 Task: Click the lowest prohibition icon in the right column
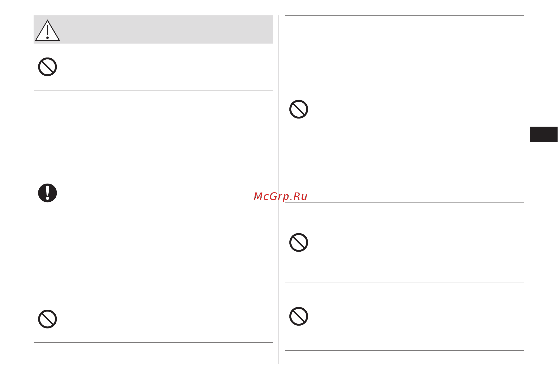tap(299, 316)
